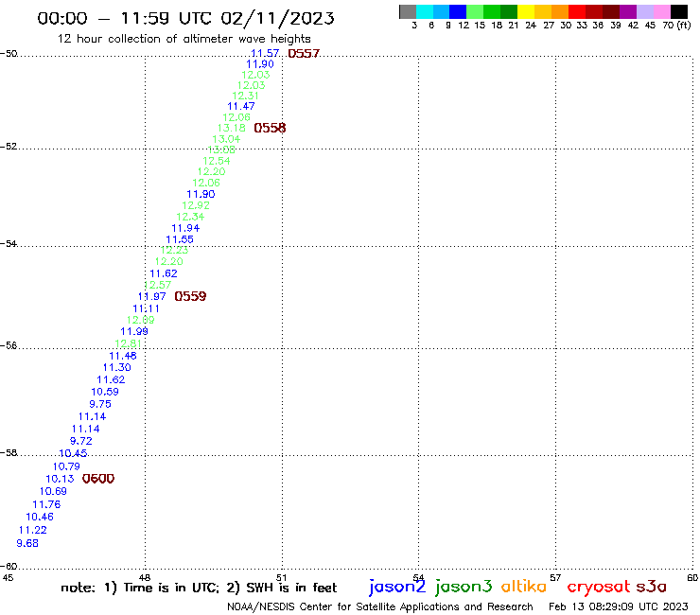Click the gray swatch in the color scale
Screen dimensions: 700x615
tap(408, 11)
